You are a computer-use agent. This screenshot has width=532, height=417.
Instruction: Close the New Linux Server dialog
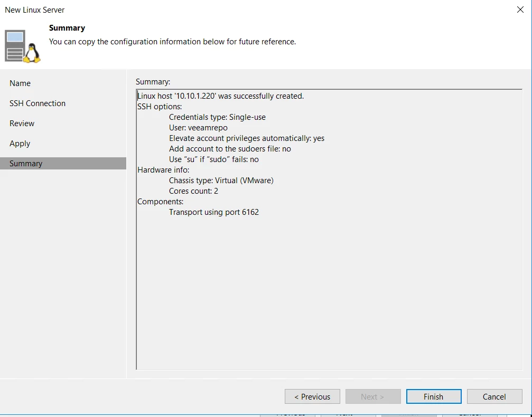pos(520,10)
